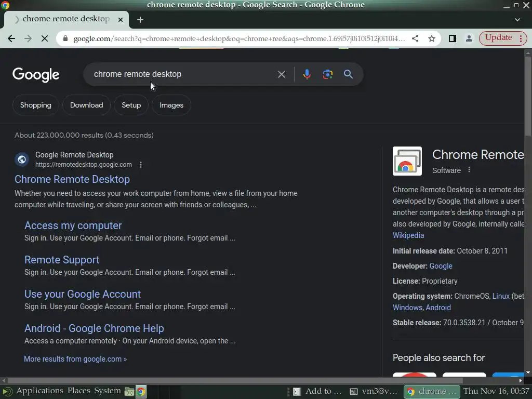Open the Wikipedia link in panel
The height and width of the screenshot is (399, 532).
[408, 235]
